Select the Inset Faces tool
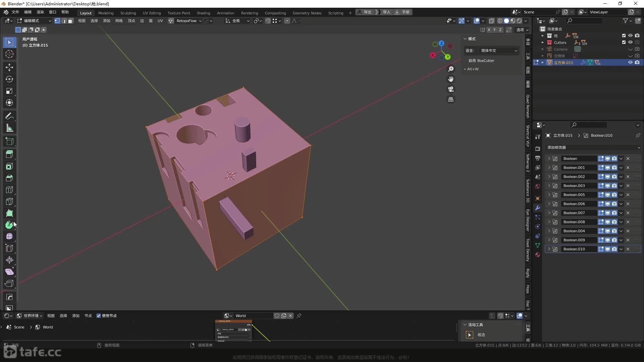Screen dimensions: 644x362 (9, 166)
